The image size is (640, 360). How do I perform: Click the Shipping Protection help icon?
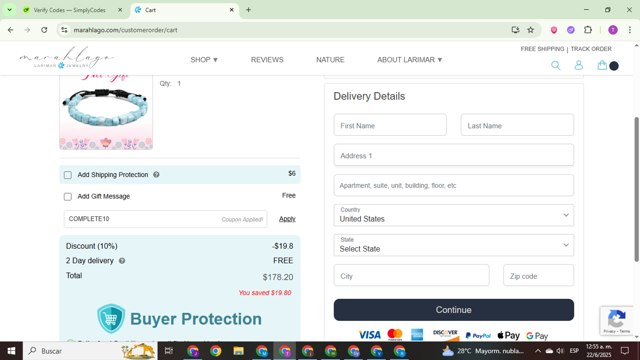coord(156,175)
